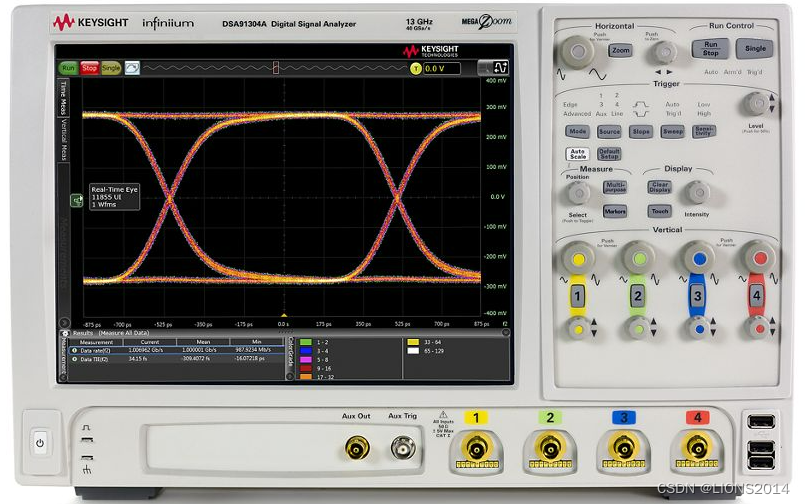
Task: Push the Zoom button in Horizontal section
Action: pyautogui.click(x=620, y=50)
